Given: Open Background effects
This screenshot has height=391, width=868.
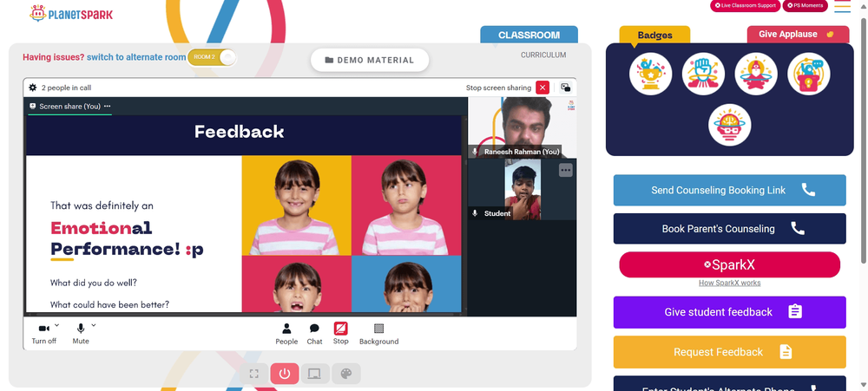Looking at the screenshot, I should pyautogui.click(x=378, y=334).
